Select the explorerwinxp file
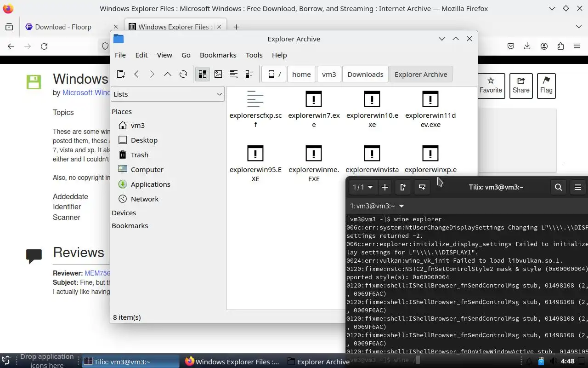 click(430, 160)
